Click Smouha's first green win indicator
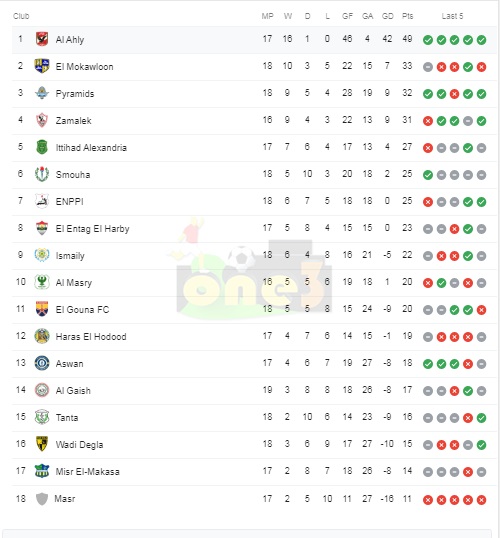This screenshot has width=500, height=538. (428, 175)
